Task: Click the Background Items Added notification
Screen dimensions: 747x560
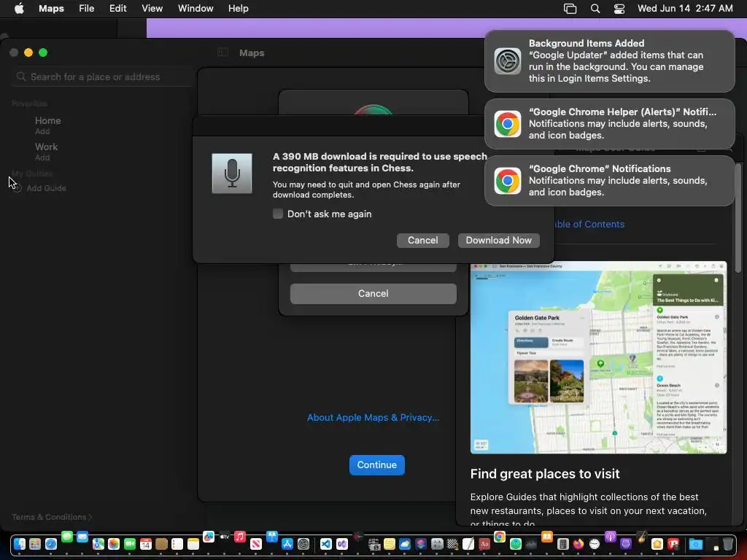Action: (609, 61)
